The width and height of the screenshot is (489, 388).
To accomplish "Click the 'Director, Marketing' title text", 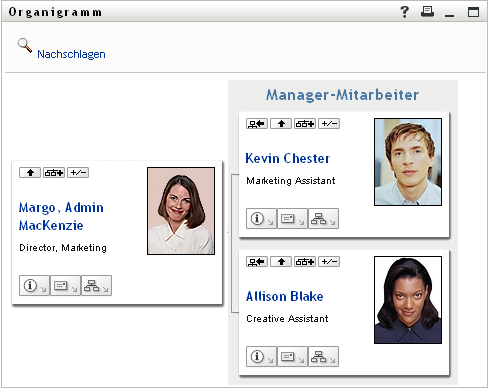I will click(63, 248).
